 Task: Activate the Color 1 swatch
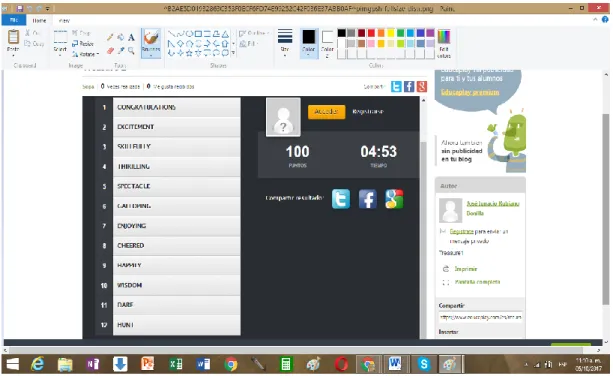[309, 43]
